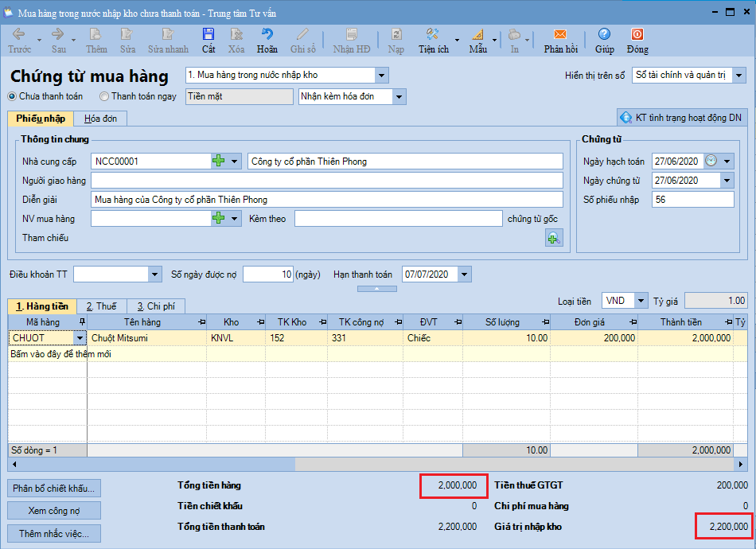Viewport: 756px width, 549px height.
Task: Click the In printer icon
Action: point(514,34)
